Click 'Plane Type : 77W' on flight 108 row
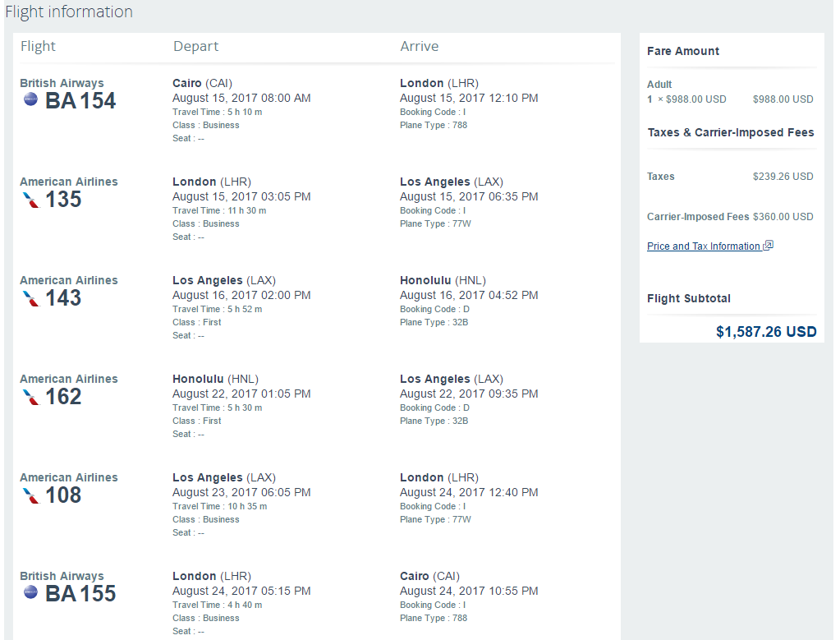The height and width of the screenshot is (640, 840). pyautogui.click(x=435, y=519)
